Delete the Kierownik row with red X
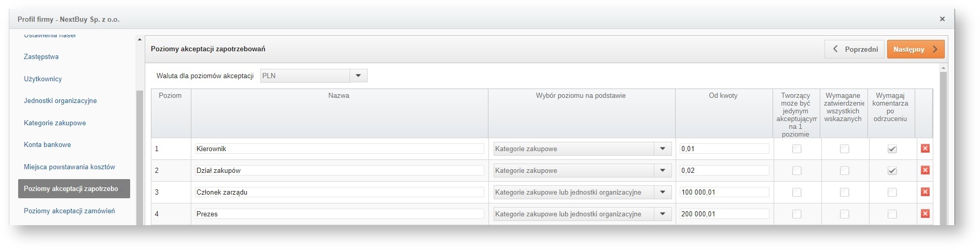Screen dimensions: 980x250 coord(925,149)
